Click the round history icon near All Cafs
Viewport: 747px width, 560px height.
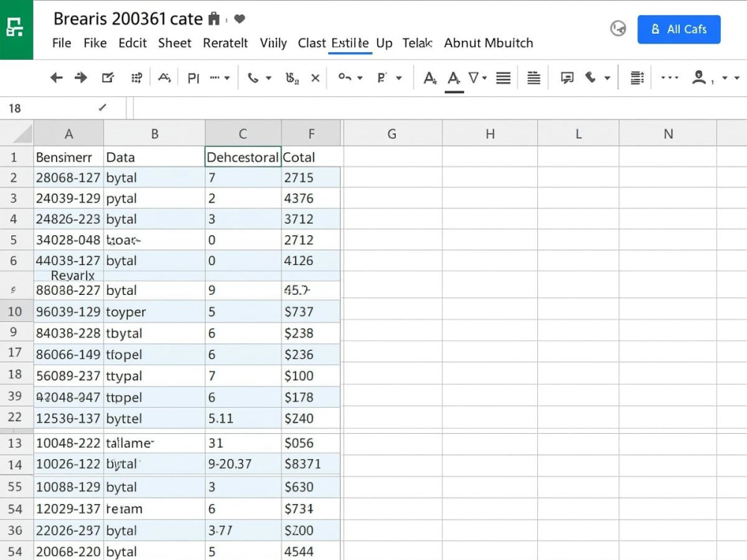click(x=618, y=28)
